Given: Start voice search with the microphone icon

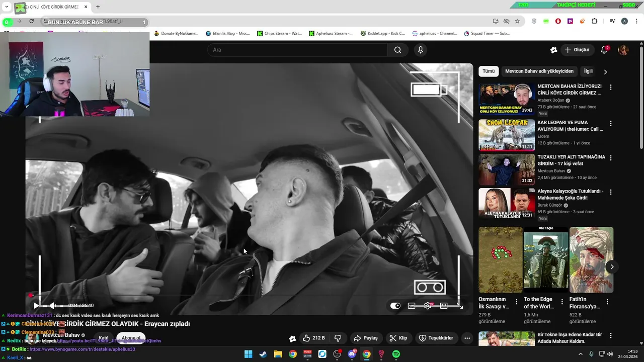Looking at the screenshot, I should (421, 50).
